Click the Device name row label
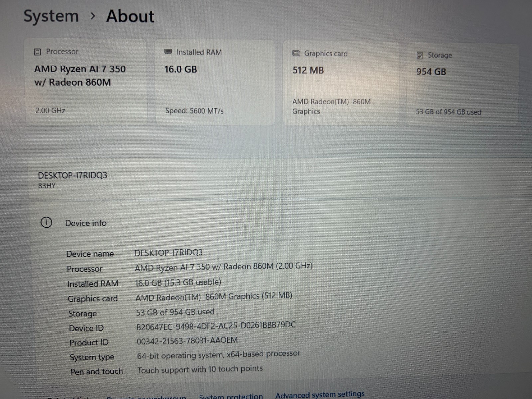Image resolution: width=532 pixels, height=399 pixels. [x=90, y=254]
